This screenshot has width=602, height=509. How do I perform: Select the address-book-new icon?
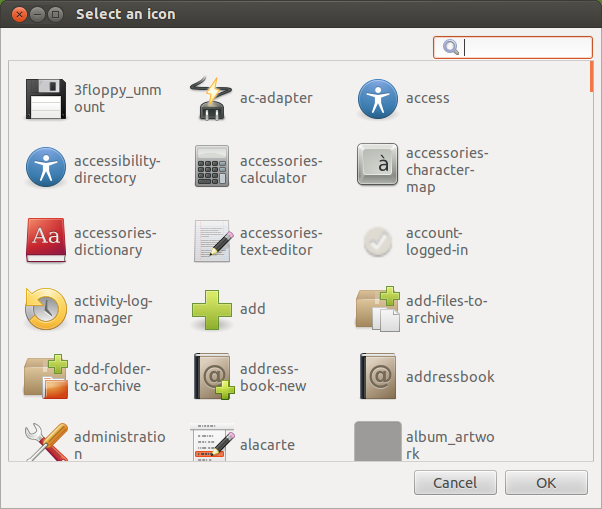[x=214, y=377]
